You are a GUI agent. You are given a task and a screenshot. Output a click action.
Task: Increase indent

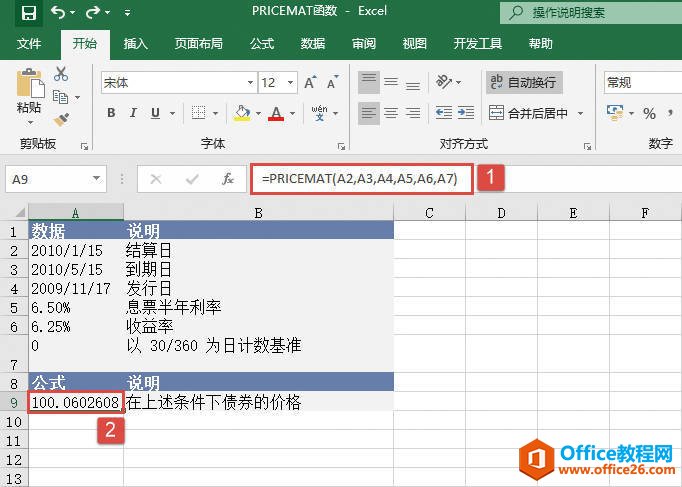(x=466, y=113)
